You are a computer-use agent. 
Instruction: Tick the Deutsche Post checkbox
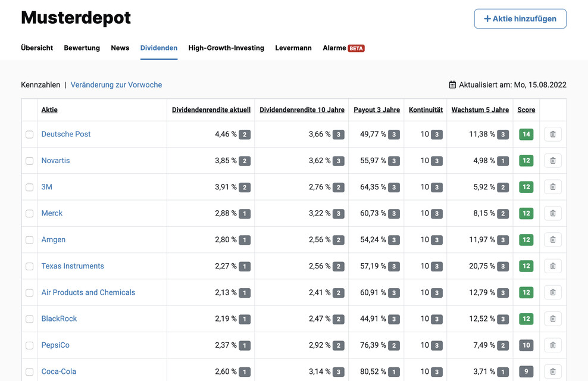click(29, 135)
